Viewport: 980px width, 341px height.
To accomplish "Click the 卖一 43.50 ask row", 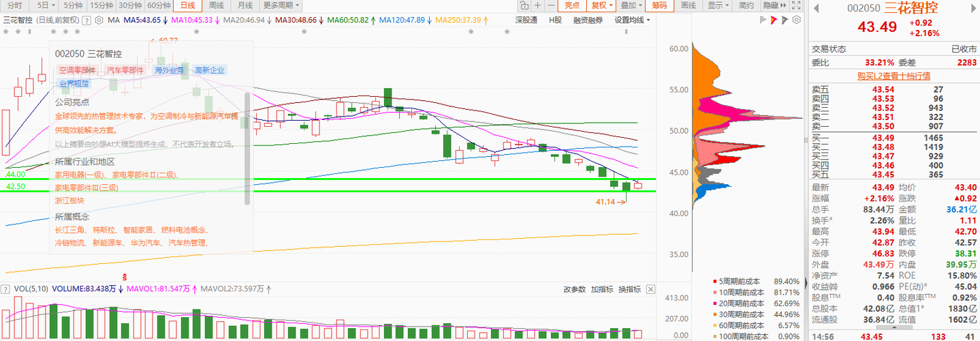I will point(894,126).
